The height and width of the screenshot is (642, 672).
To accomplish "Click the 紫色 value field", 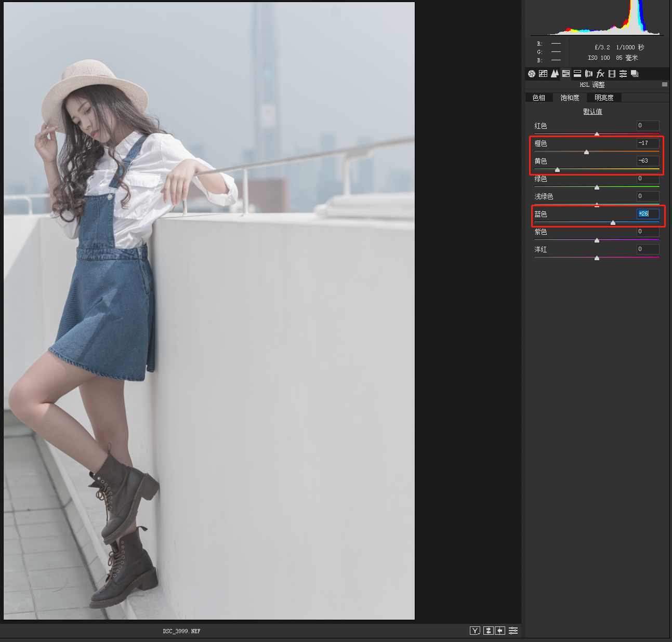I will pos(648,231).
